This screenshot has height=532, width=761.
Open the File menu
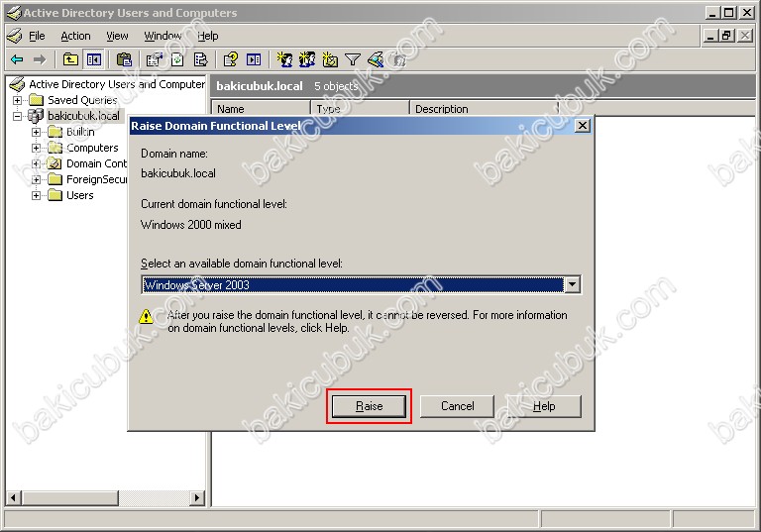pos(37,36)
